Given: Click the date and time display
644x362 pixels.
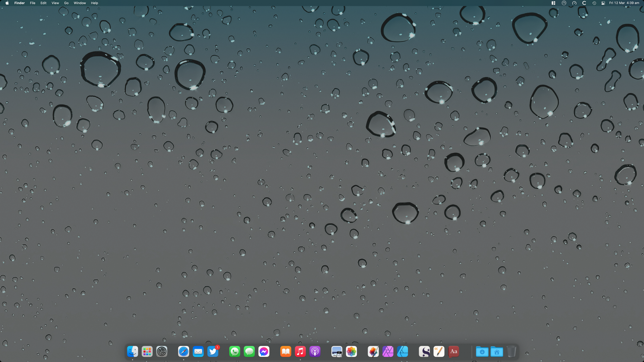Looking at the screenshot, I should coord(624,3).
